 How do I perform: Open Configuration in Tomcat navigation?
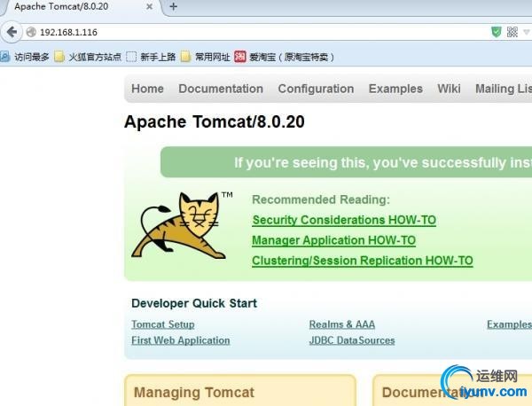tap(317, 89)
